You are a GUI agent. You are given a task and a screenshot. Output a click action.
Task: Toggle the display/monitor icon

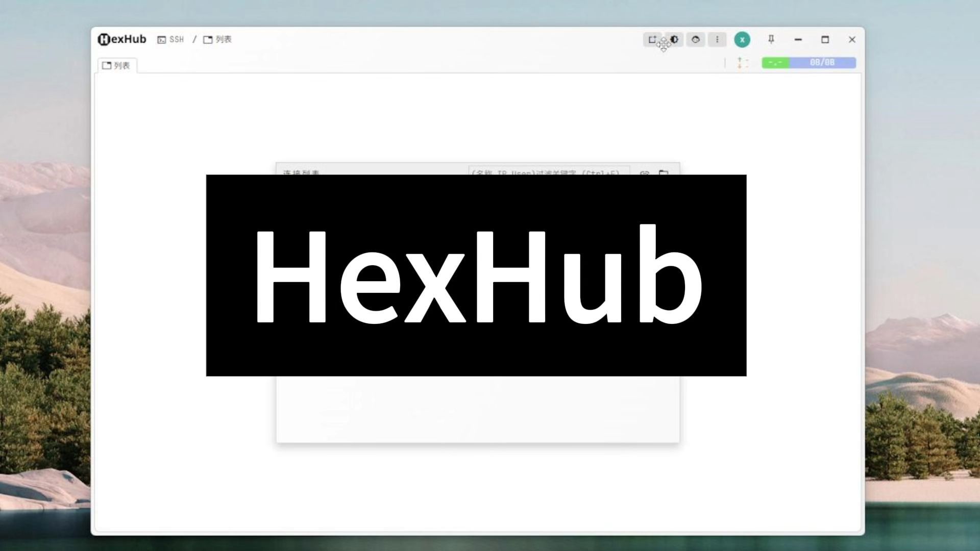(x=651, y=39)
